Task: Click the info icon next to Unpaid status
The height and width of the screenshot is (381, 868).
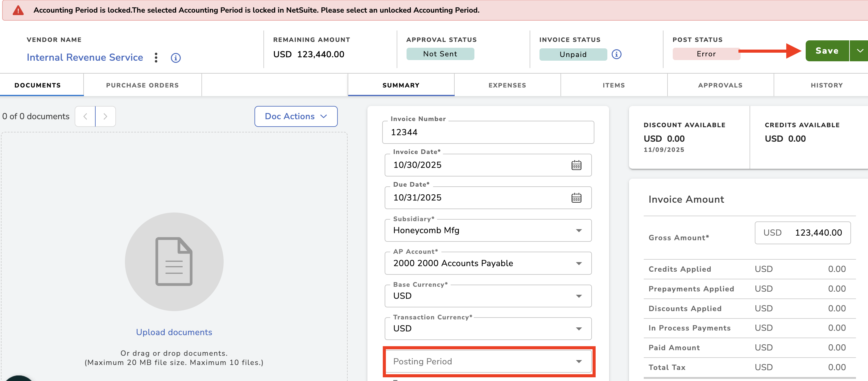Action: pyautogui.click(x=616, y=54)
